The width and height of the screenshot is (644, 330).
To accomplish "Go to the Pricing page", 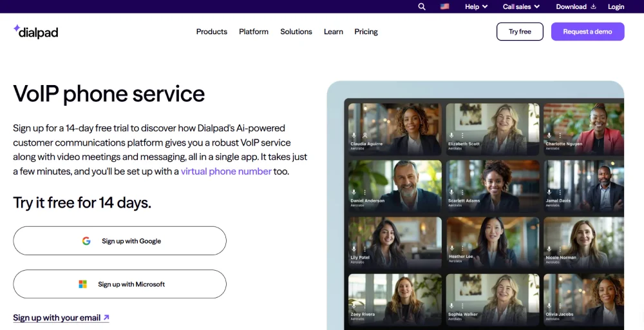I will (366, 32).
